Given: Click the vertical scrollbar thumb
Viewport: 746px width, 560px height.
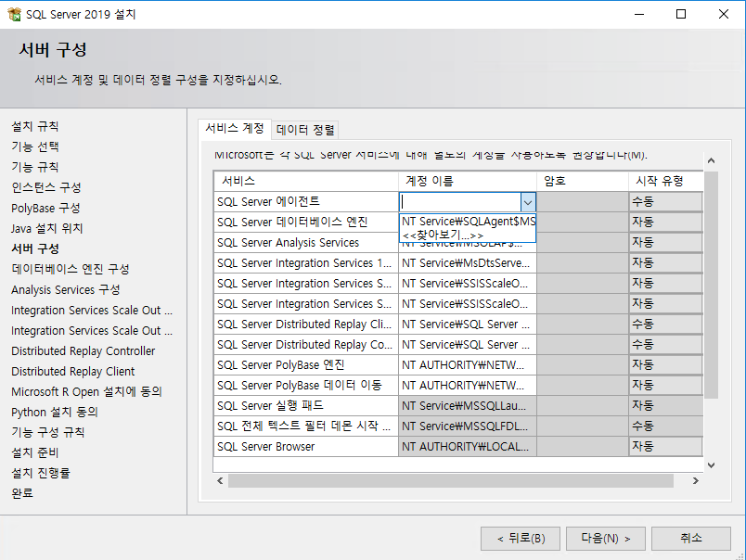Looking at the screenshot, I should click(712, 286).
